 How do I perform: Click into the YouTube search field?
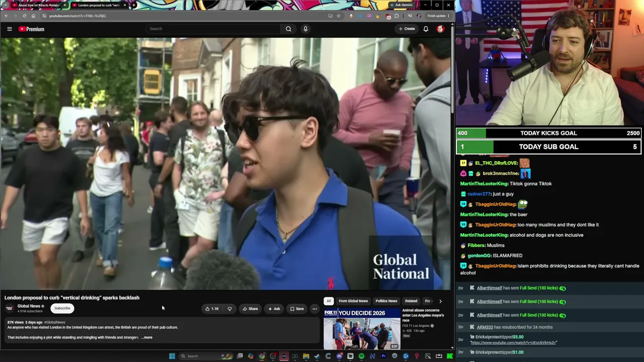pyautogui.click(x=213, y=29)
